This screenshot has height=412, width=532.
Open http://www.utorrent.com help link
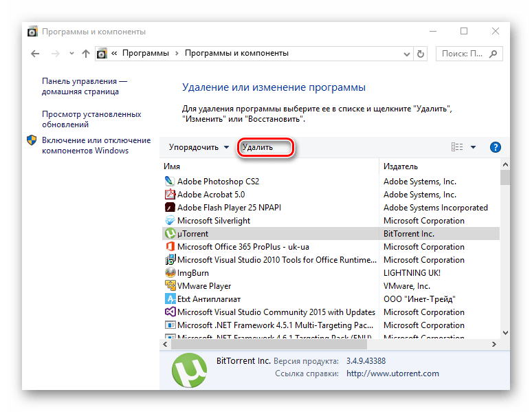[392, 373]
